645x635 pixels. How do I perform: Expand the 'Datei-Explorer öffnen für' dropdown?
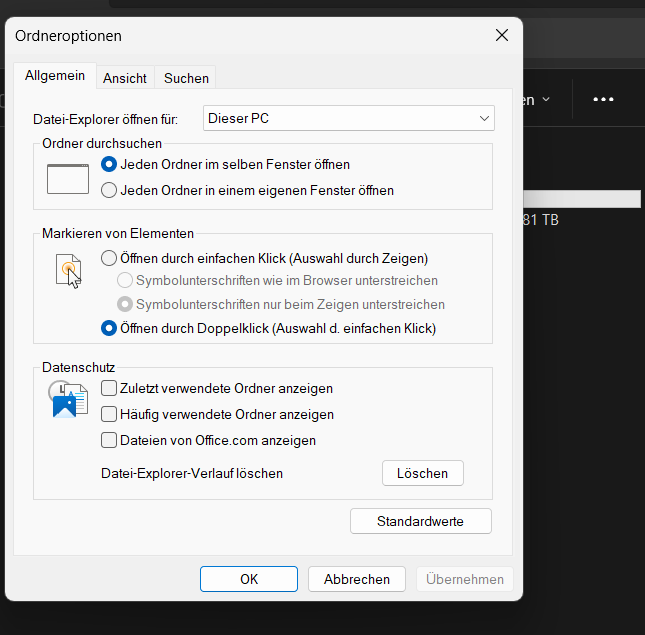tap(349, 118)
